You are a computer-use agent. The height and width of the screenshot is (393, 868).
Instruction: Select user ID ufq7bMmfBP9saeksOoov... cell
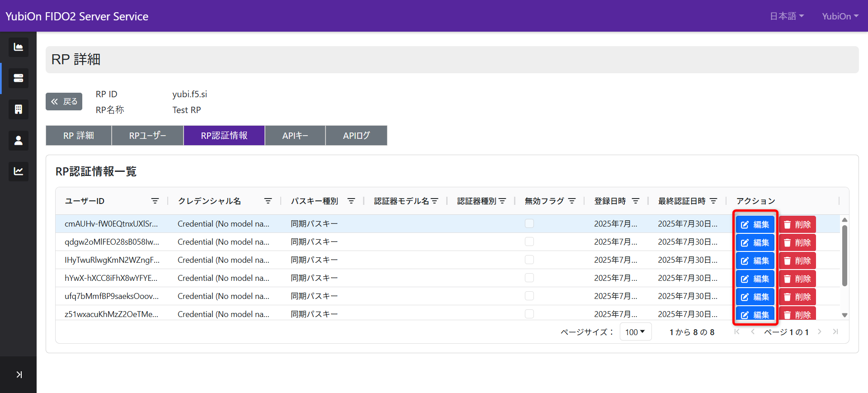click(x=112, y=296)
